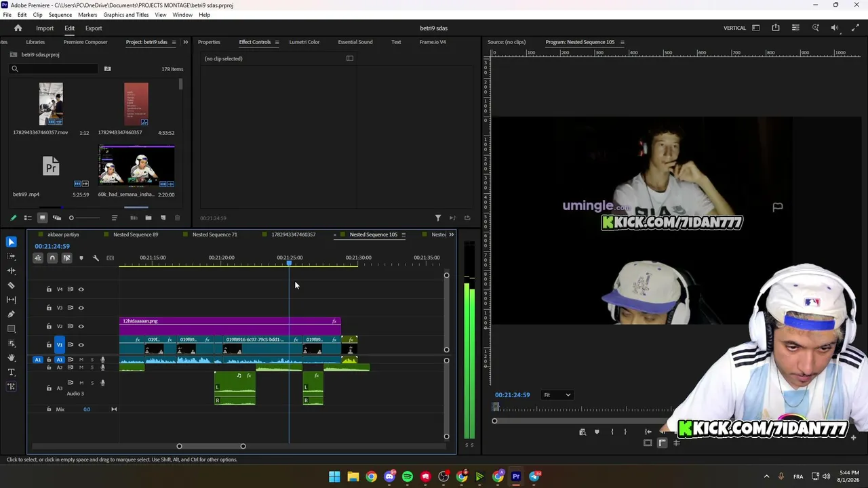Open Premiere Pro from the Windows taskbar
This screenshot has width=868, height=488.
pyautogui.click(x=516, y=476)
